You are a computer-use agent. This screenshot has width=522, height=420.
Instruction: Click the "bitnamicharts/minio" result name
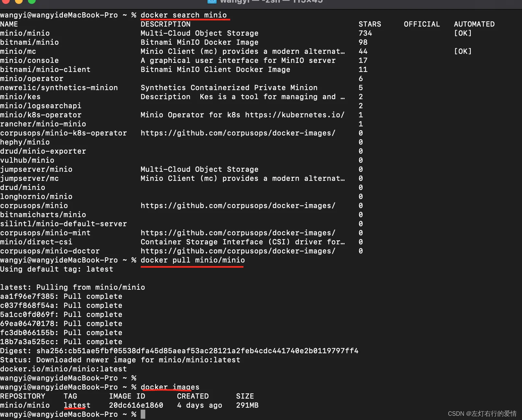point(43,215)
